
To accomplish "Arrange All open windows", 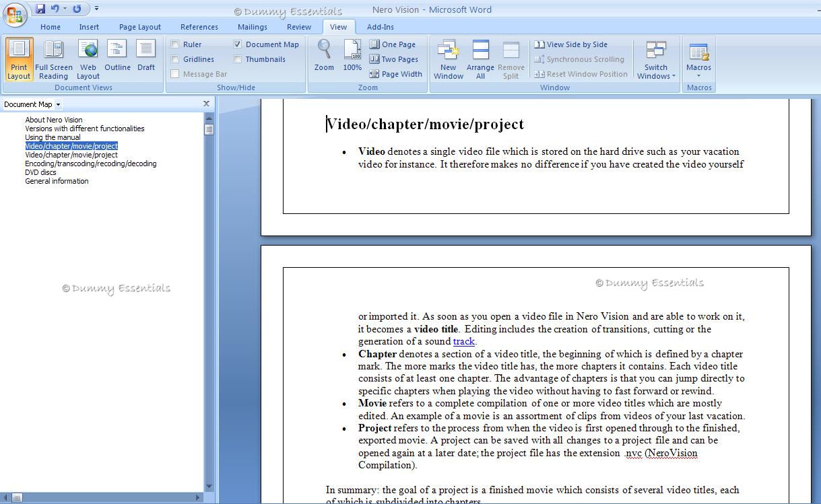I will [480, 59].
